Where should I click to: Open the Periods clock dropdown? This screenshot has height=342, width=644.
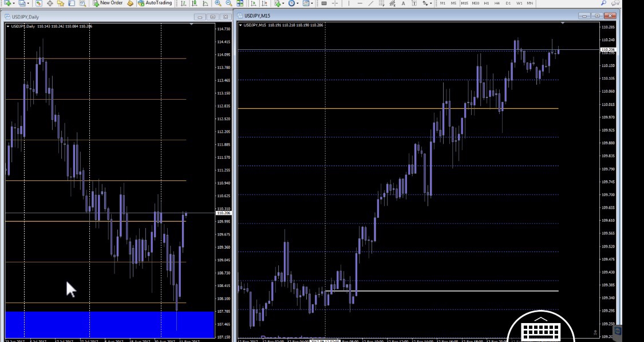coord(293,3)
